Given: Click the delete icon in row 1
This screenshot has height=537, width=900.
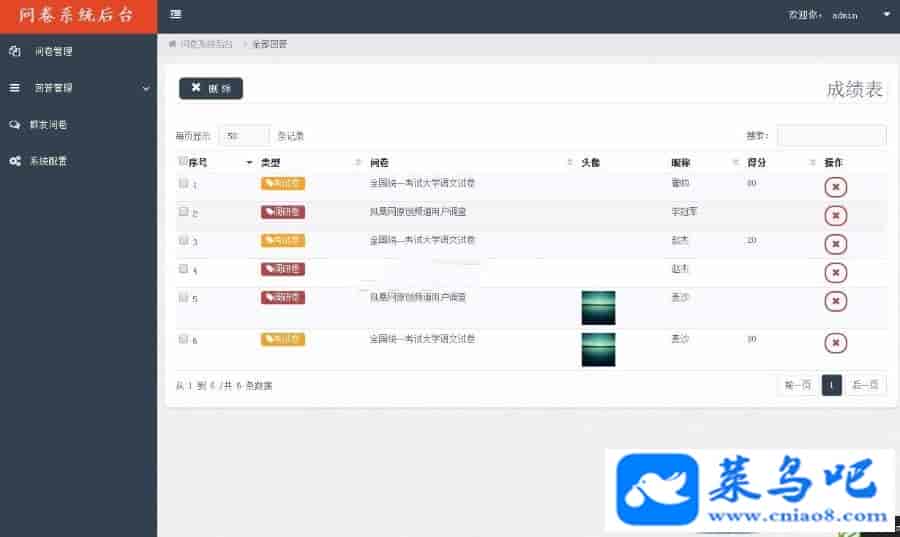Looking at the screenshot, I should (836, 187).
